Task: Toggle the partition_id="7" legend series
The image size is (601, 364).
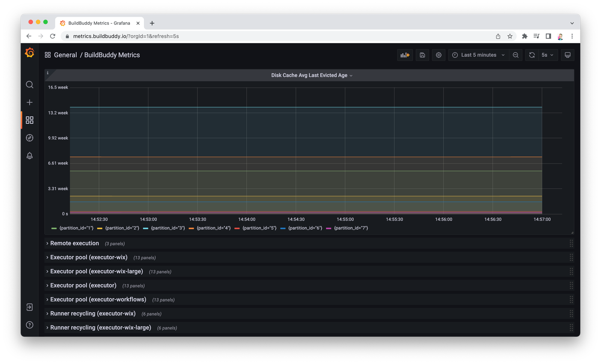Action: 351,228
